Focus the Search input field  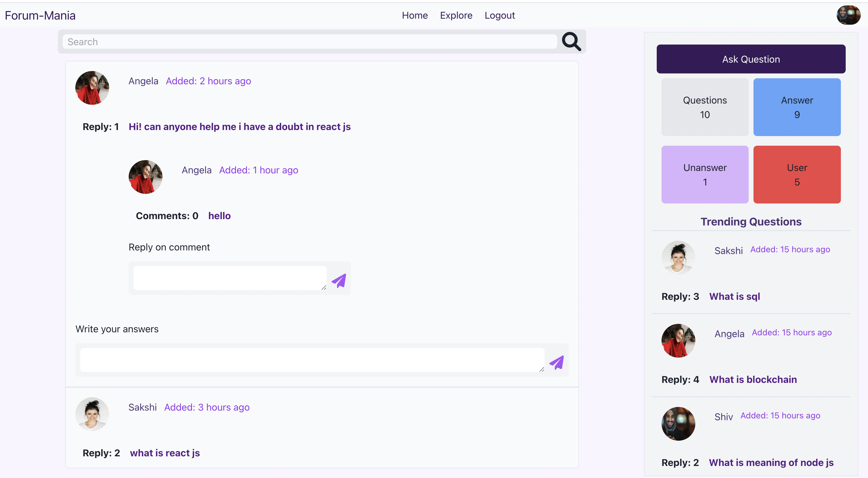[310, 42]
